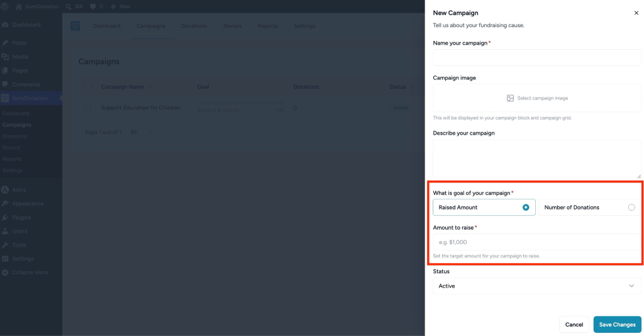Click the Cancel button
Screen dimensions: 644x336
tap(574, 325)
